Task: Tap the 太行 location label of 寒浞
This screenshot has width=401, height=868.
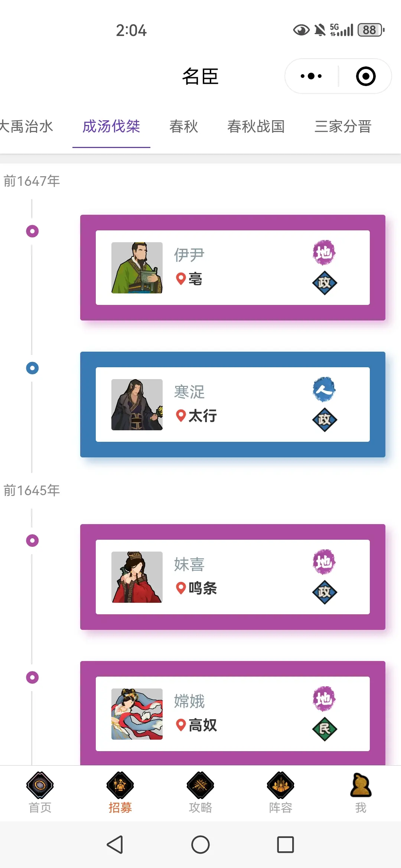Action: [202, 416]
